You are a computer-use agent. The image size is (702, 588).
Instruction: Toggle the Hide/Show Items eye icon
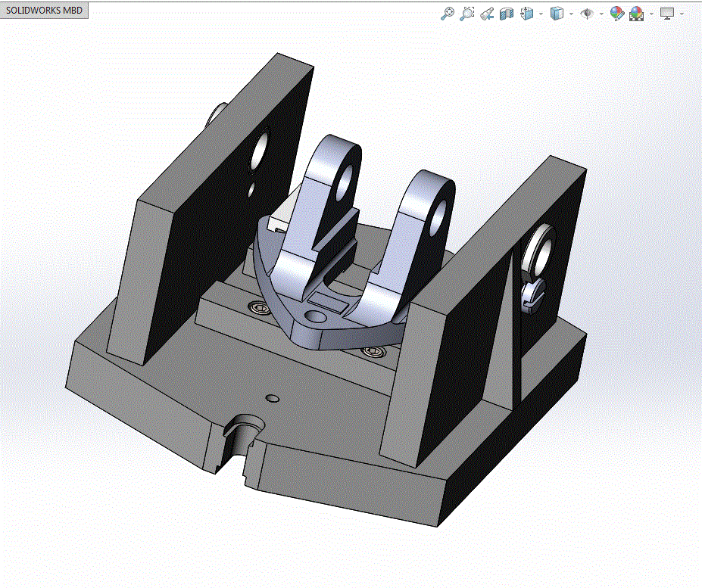[586, 14]
